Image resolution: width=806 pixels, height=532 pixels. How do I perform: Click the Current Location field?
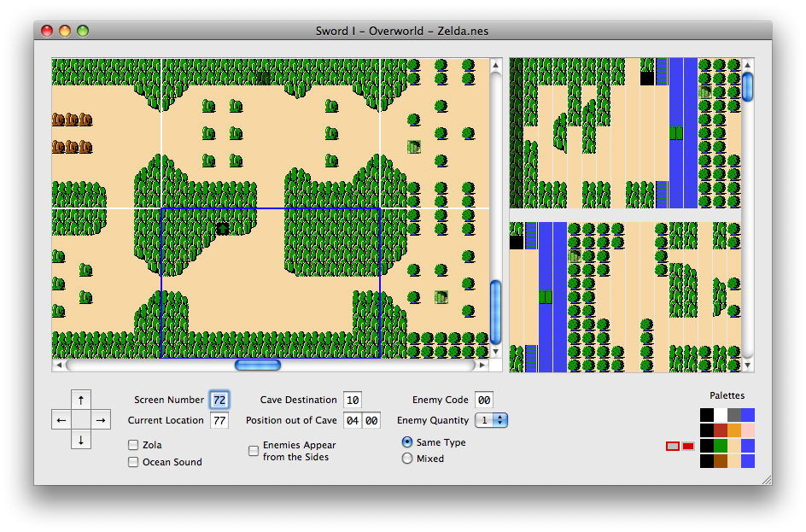point(219,420)
